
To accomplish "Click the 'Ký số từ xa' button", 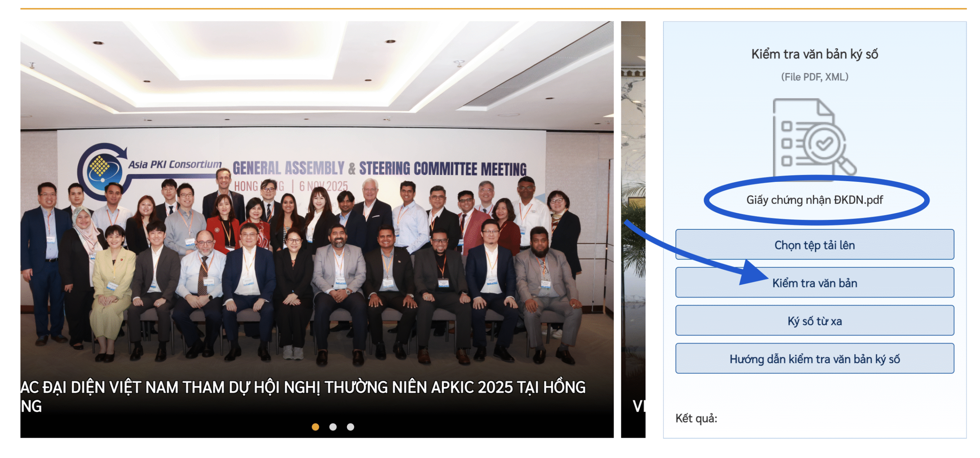I will tap(814, 320).
